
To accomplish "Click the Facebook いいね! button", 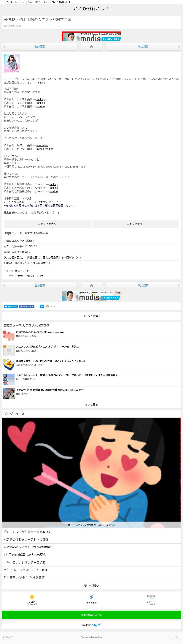I will (27, 307).
